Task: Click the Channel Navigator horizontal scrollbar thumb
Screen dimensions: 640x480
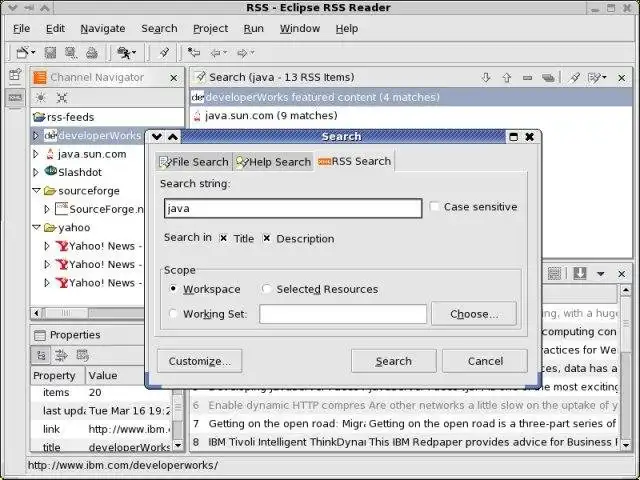Action: pos(65,313)
